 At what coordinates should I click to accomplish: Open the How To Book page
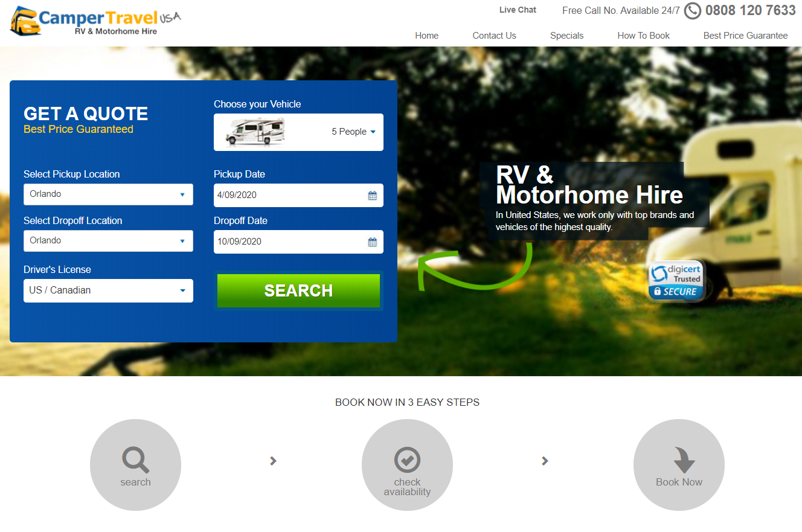click(x=643, y=36)
